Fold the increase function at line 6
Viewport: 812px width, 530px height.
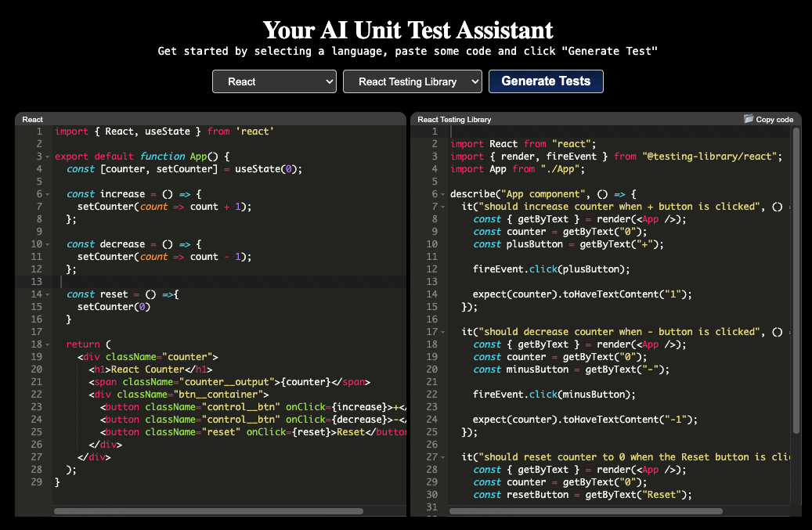[48, 194]
